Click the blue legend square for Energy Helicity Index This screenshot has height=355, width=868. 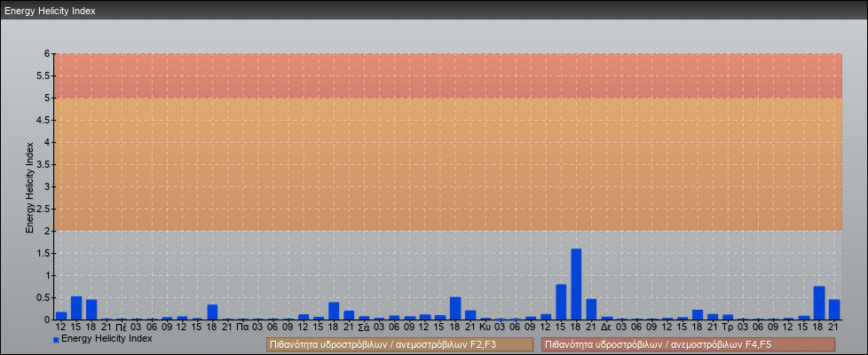click(56, 340)
